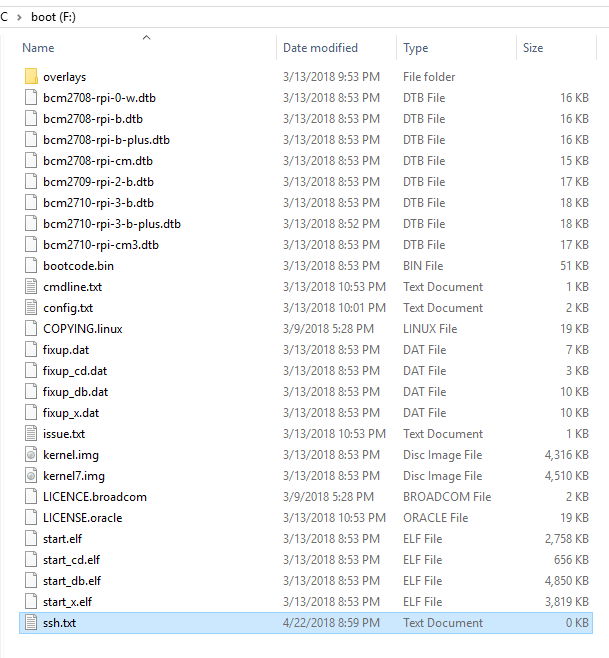Click the File folder type of overlays
609x658 pixels.
[x=429, y=77]
